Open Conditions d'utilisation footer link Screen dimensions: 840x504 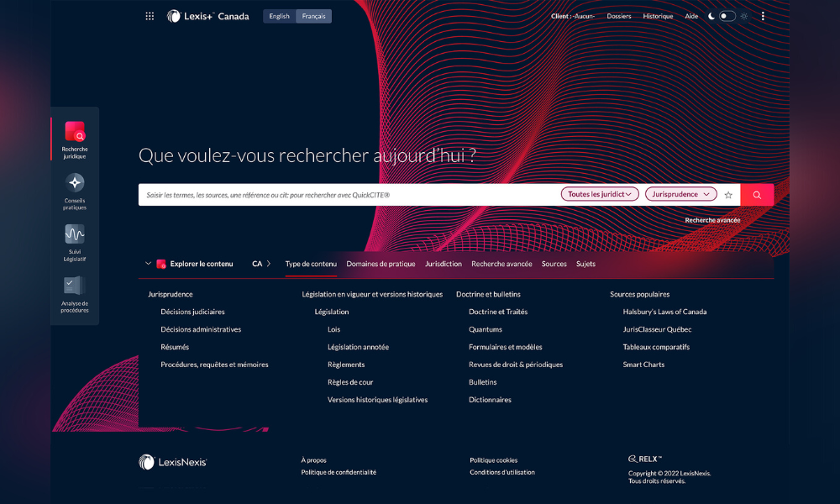[502, 472]
